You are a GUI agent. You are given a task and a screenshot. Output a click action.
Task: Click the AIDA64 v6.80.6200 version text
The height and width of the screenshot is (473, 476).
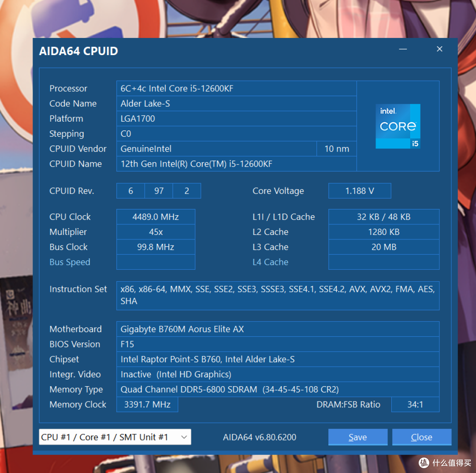coord(260,437)
